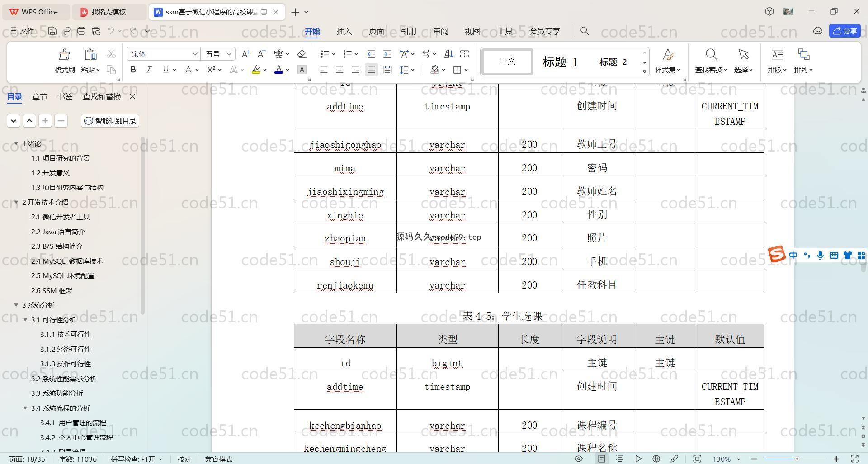Toggle spell check on status bar
868x464 pixels.
click(x=136, y=459)
